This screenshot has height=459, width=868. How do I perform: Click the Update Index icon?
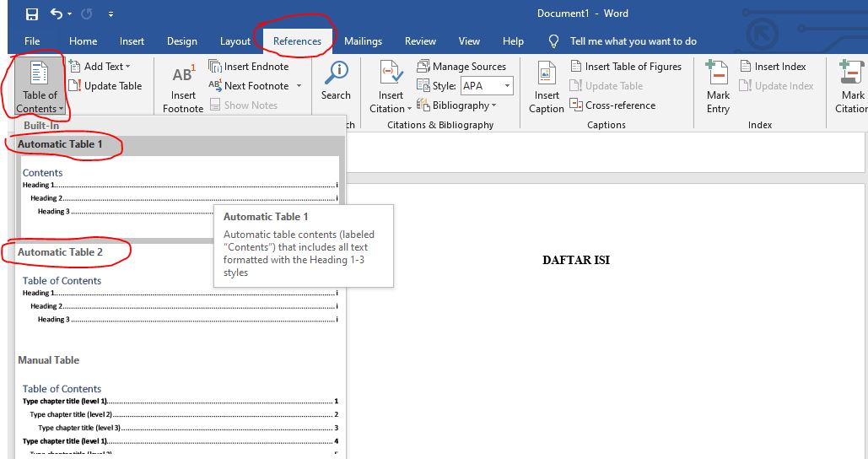(x=745, y=86)
